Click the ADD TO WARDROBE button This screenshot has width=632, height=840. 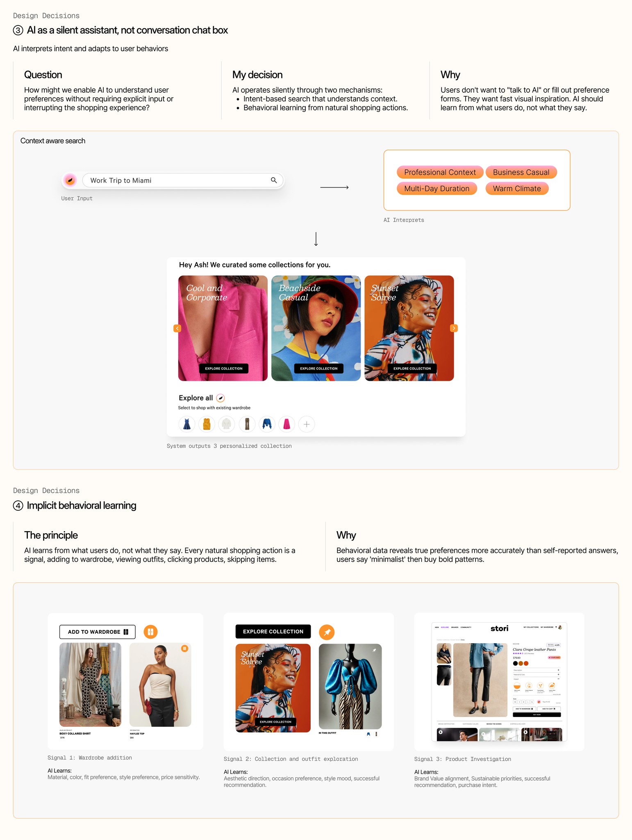(97, 632)
